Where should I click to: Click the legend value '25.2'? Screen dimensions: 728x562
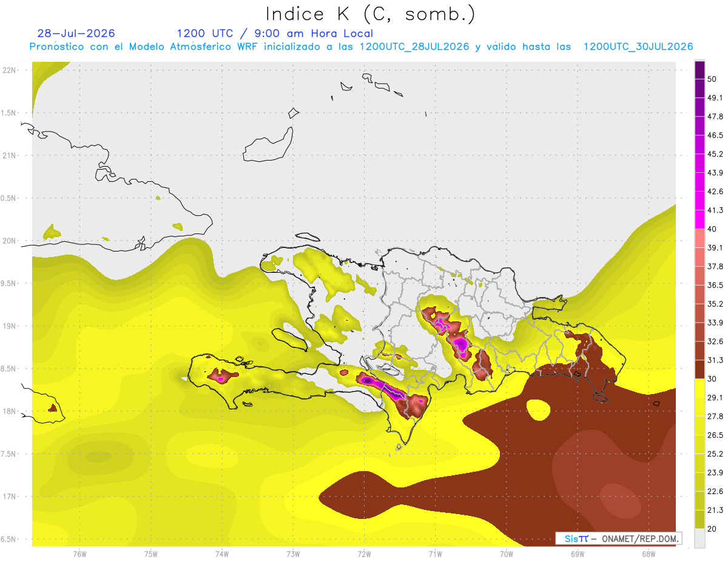715,454
